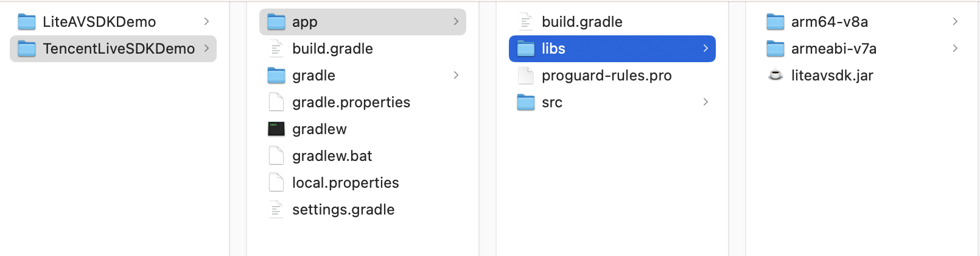The height and width of the screenshot is (256, 980).
Task: Click the column divider after the first column
Action: pyautogui.click(x=229, y=128)
